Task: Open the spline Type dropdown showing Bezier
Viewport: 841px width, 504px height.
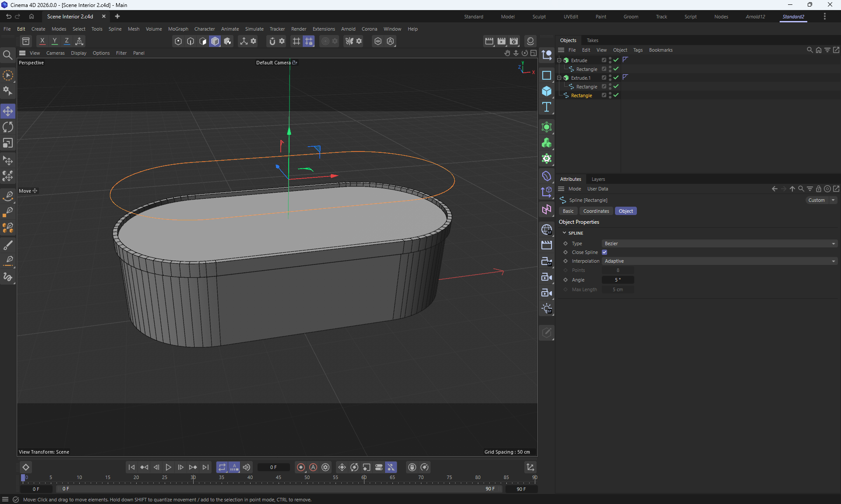Action: (720, 243)
